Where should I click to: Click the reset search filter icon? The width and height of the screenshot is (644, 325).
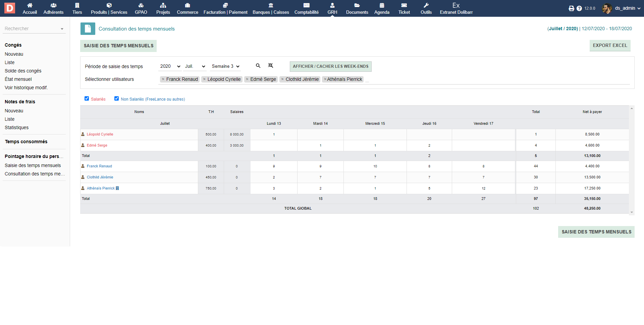click(271, 66)
